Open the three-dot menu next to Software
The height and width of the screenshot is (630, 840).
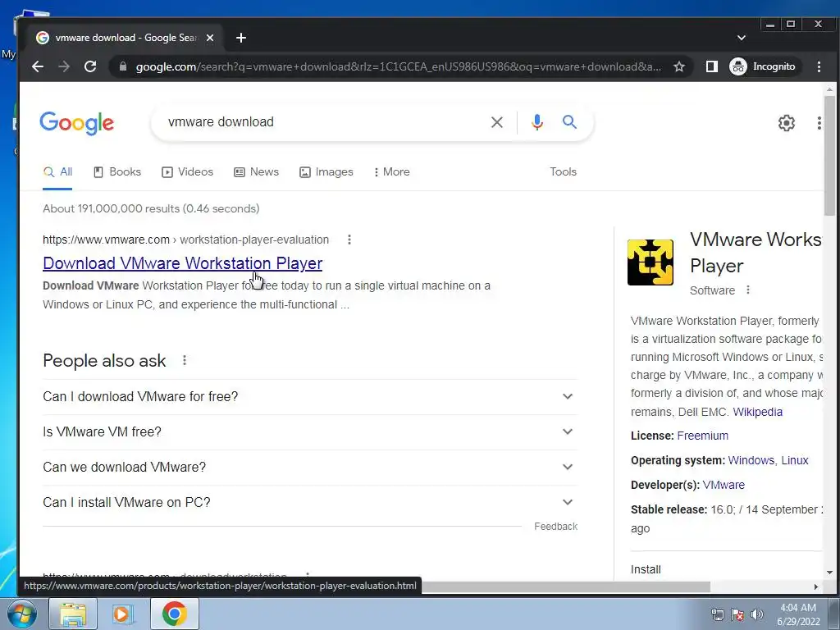pyautogui.click(x=748, y=290)
